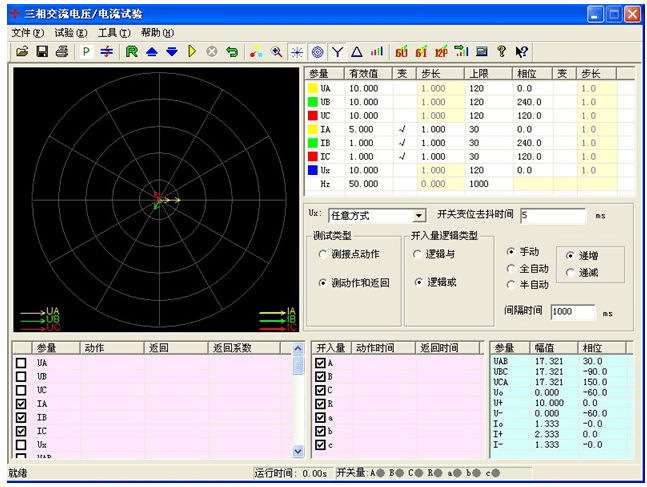Uncheck the IA parameter checkbox
The height and width of the screenshot is (487, 647).
coord(21,404)
